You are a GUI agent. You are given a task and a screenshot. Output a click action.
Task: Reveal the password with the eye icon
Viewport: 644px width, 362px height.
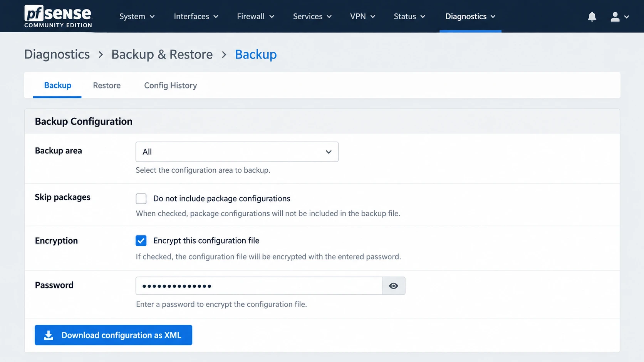coord(393,286)
